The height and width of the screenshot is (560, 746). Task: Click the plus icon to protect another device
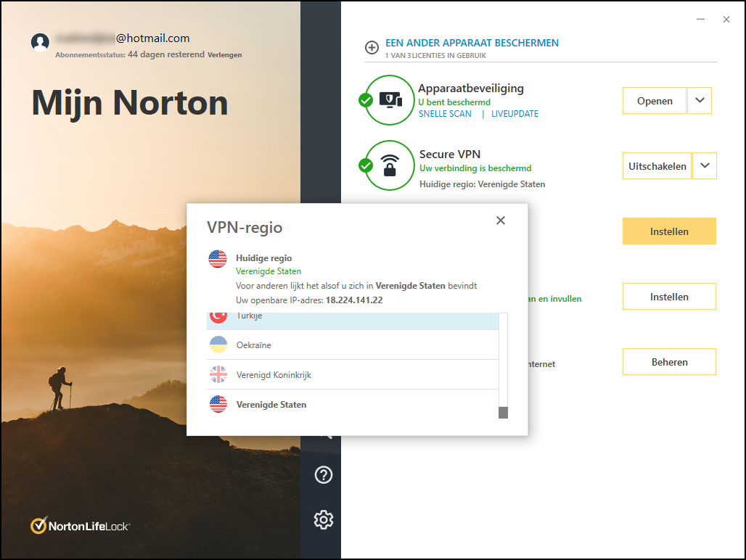pos(372,48)
